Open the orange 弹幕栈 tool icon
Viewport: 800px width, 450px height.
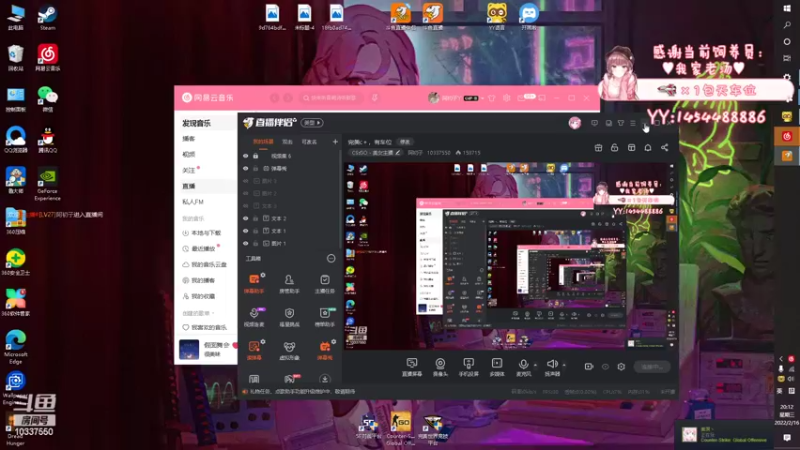324,351
